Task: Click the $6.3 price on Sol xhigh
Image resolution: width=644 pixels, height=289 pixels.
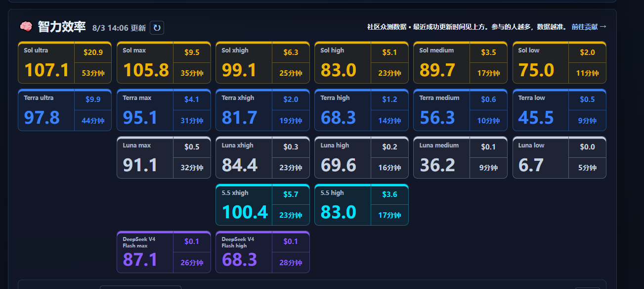Action: point(291,52)
